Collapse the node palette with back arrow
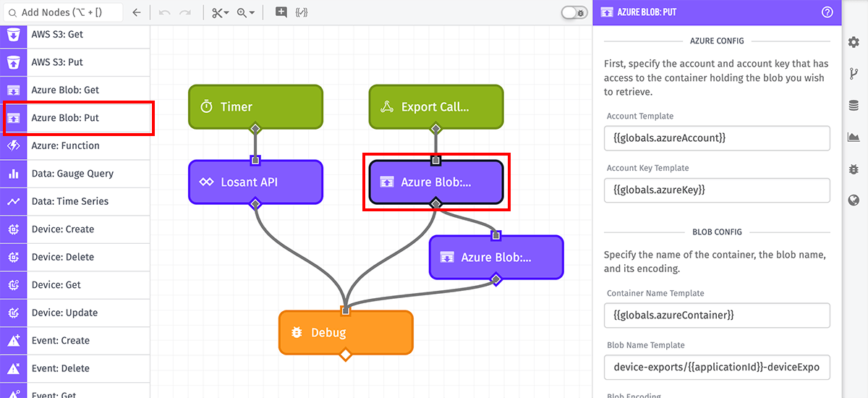Screen dimensions: 868x398 tap(137, 12)
